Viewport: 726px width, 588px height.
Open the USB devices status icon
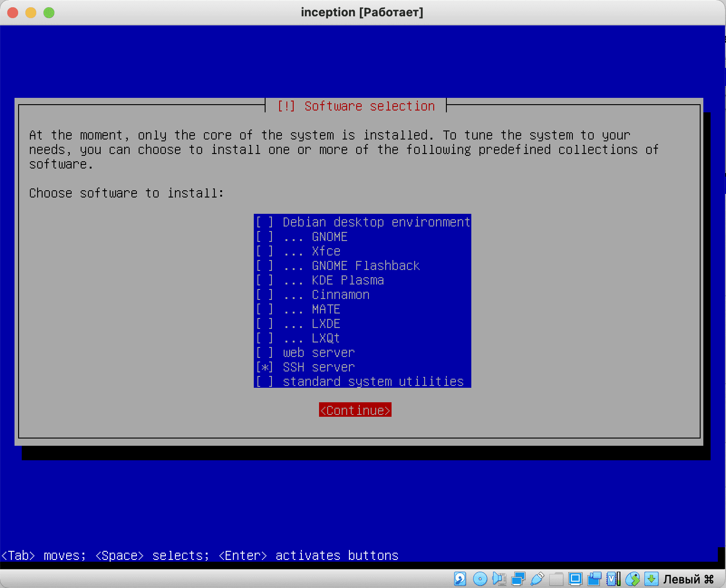(537, 578)
